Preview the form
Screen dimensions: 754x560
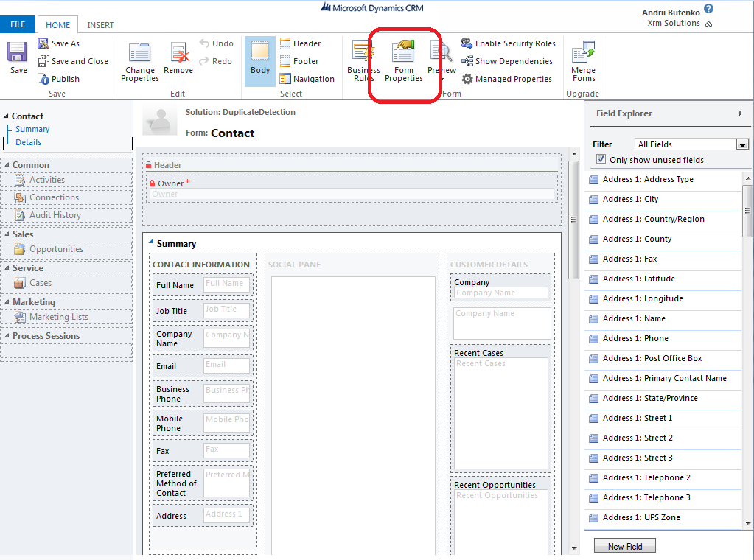pyautogui.click(x=441, y=60)
